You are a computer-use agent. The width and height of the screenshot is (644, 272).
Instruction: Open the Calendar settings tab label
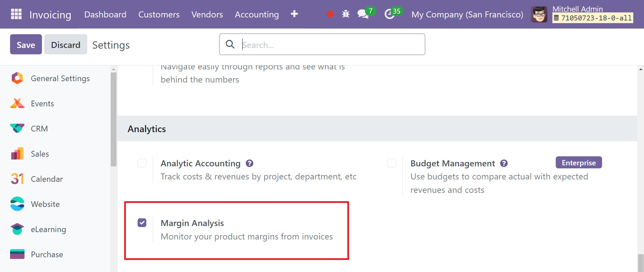tap(47, 179)
